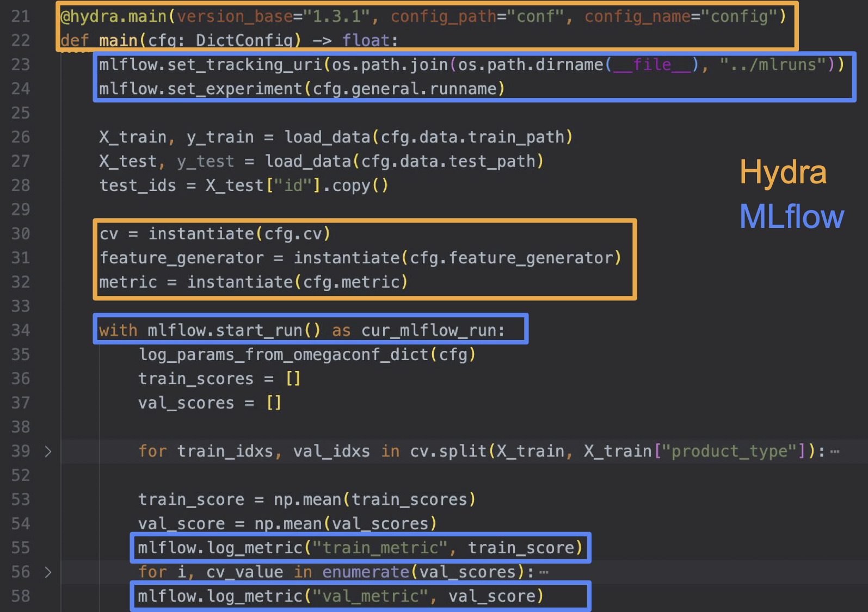Click line number 34 in the gutter
Viewport: 868px width, 612px height.
coord(21,330)
